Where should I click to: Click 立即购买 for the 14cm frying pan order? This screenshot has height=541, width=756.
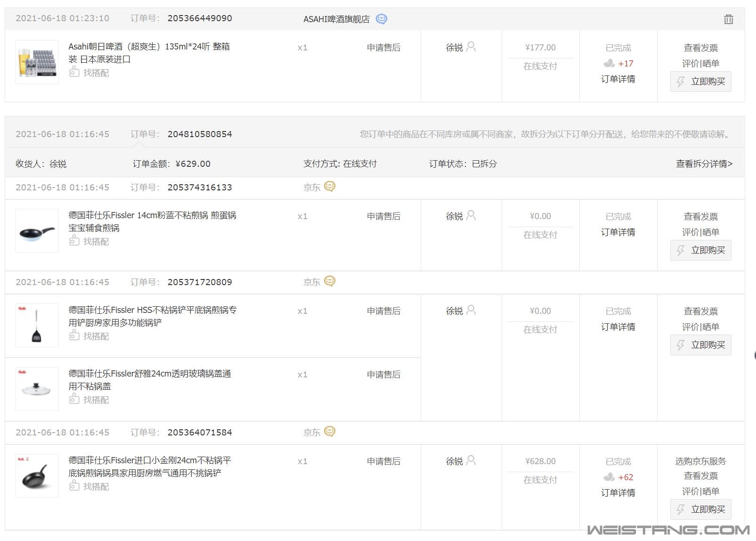[x=701, y=250]
